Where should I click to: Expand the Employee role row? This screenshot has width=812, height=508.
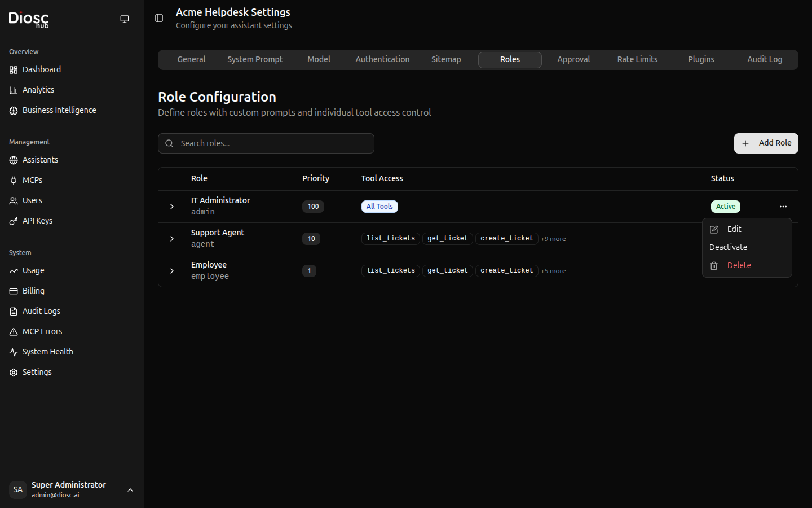point(172,271)
